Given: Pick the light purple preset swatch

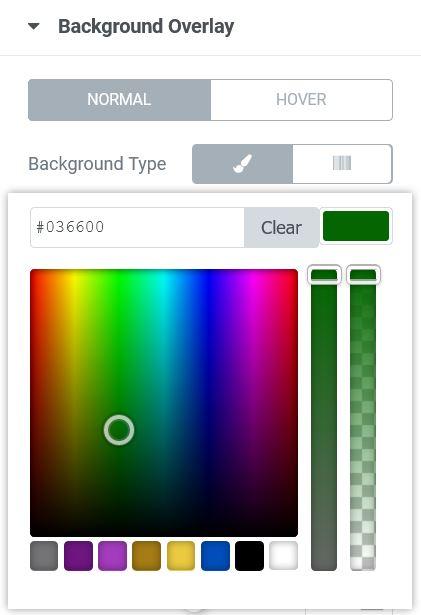Looking at the screenshot, I should pos(113,556).
